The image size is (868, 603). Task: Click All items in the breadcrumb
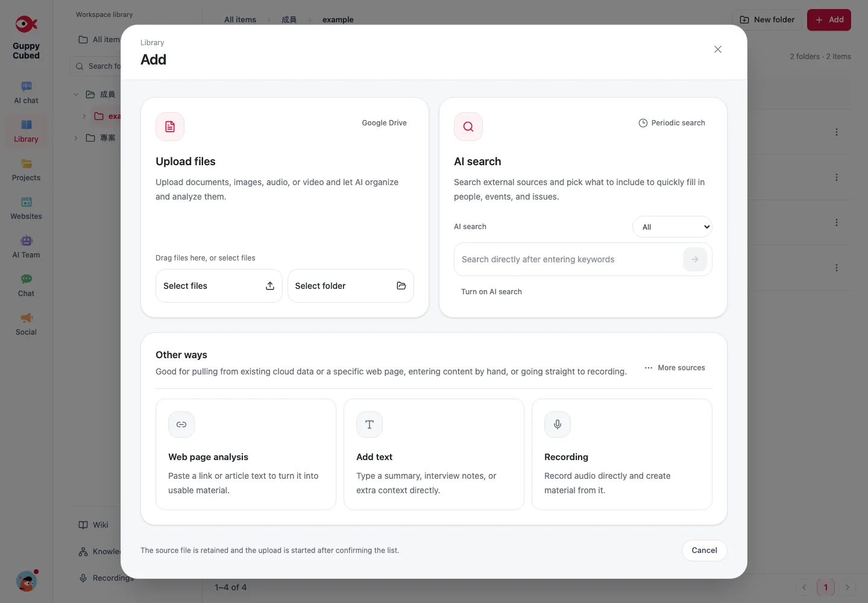240,20
